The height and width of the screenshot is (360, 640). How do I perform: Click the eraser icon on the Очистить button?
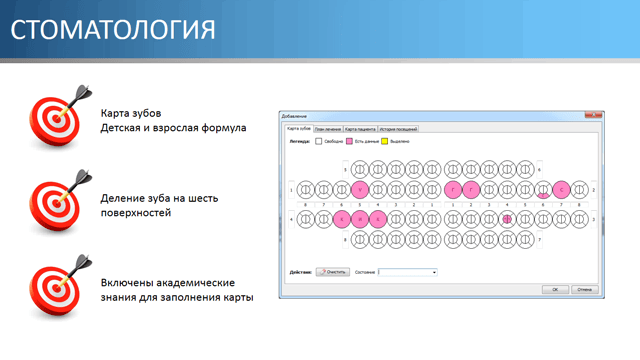click(x=322, y=272)
